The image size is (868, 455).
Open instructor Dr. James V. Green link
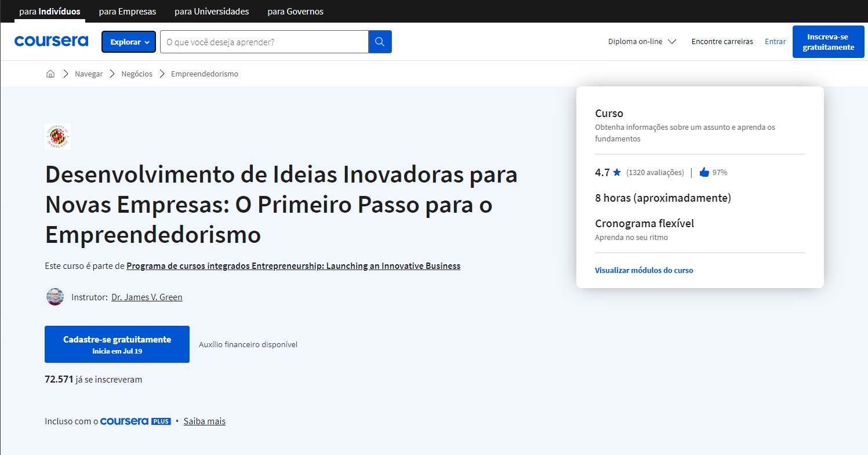[x=147, y=297]
